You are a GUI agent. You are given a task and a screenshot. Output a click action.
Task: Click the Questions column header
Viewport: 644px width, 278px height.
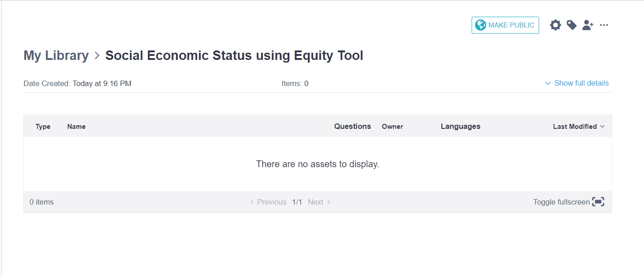[x=352, y=127]
